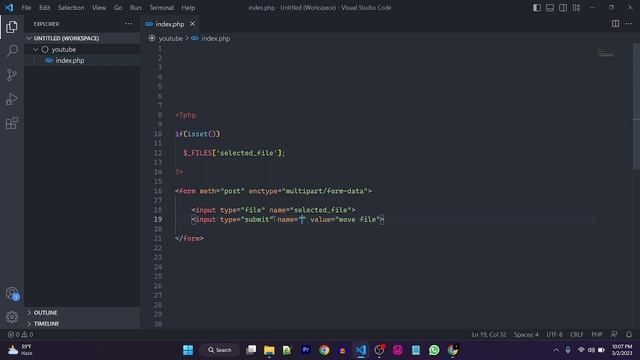Viewport: 640px width, 360px height.
Task: Open the File menu
Action: tap(26, 8)
